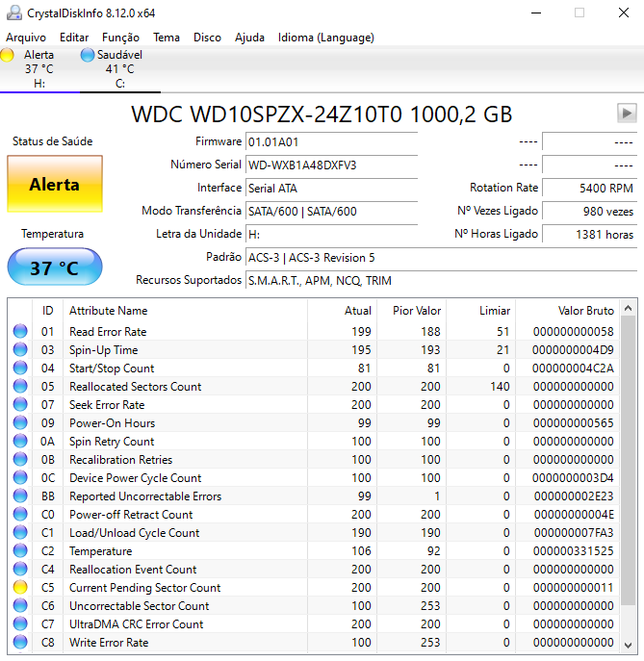Click status orb for Power-off Retract Count
This screenshot has width=644, height=661.
[x=20, y=514]
